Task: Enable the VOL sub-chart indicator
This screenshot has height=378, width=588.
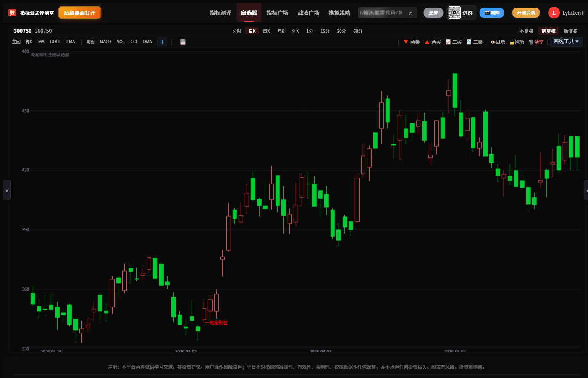Action: click(x=121, y=42)
